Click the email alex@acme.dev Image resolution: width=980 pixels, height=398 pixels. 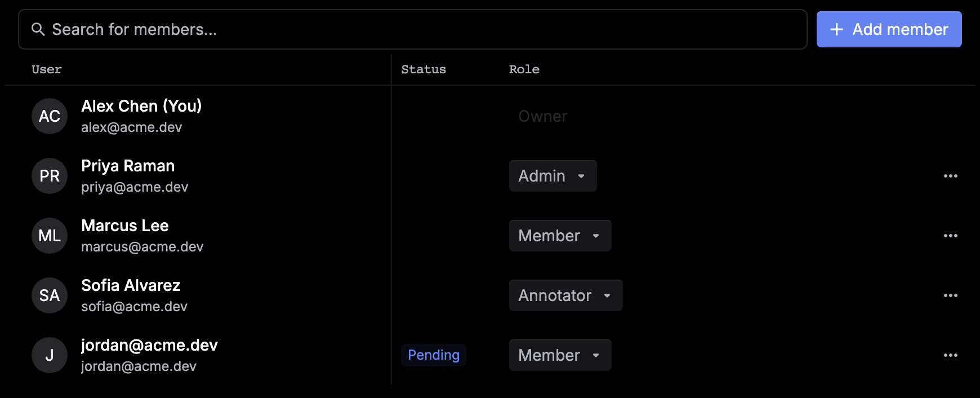132,127
